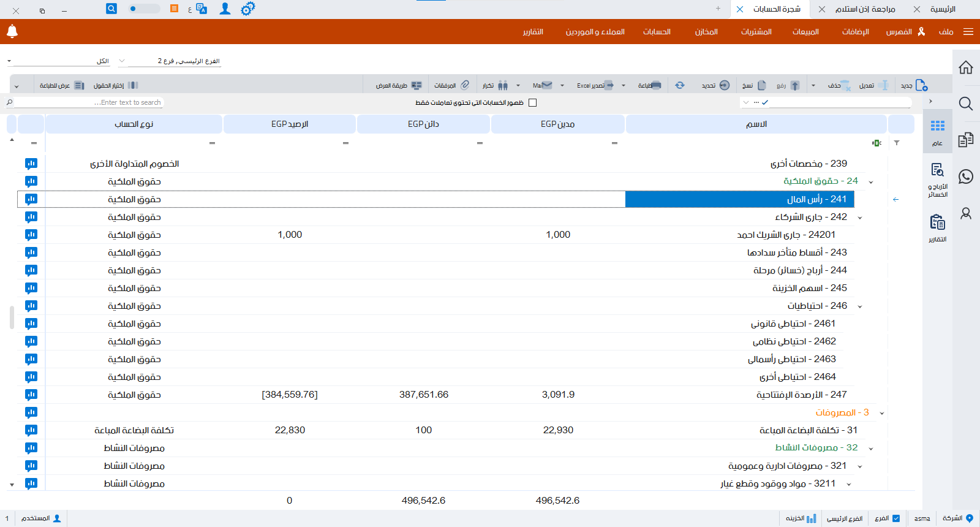Image resolution: width=980 pixels, height=527 pixels.
Task: Toggle the الفرع checkbox in status bar
Action: (896, 518)
